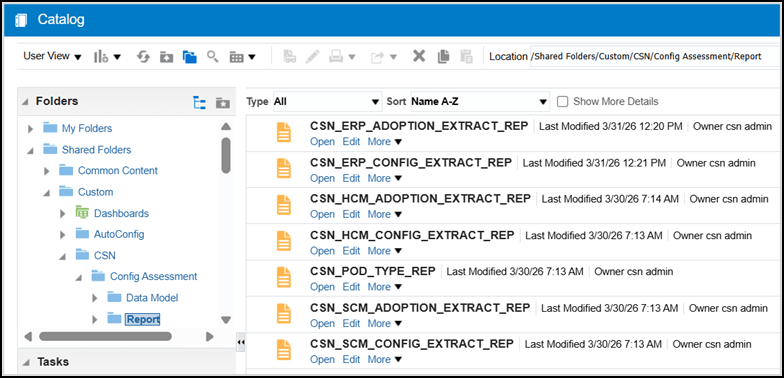Click Edit under CSN_SCM_CONFIG_EXTRACT_REP
784x378 pixels.
(x=351, y=359)
